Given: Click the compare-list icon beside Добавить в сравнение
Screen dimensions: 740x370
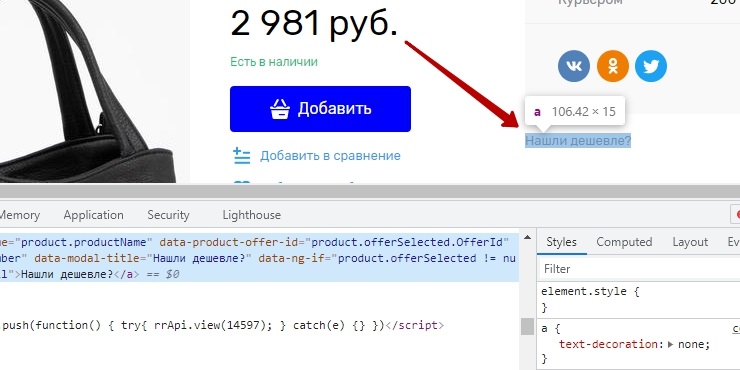Looking at the screenshot, I should coord(242,156).
